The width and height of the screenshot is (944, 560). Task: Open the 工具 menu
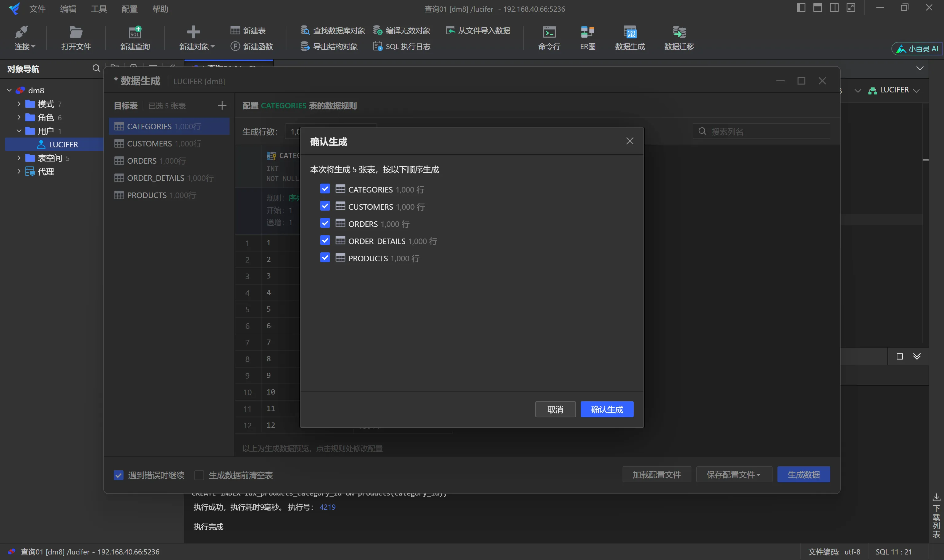tap(99, 9)
